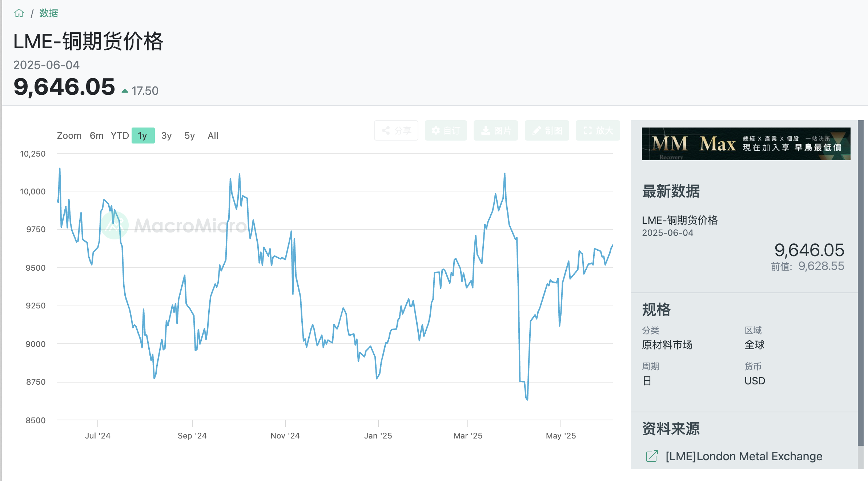Toggle the 1y zoom range
The image size is (868, 481).
click(x=143, y=136)
